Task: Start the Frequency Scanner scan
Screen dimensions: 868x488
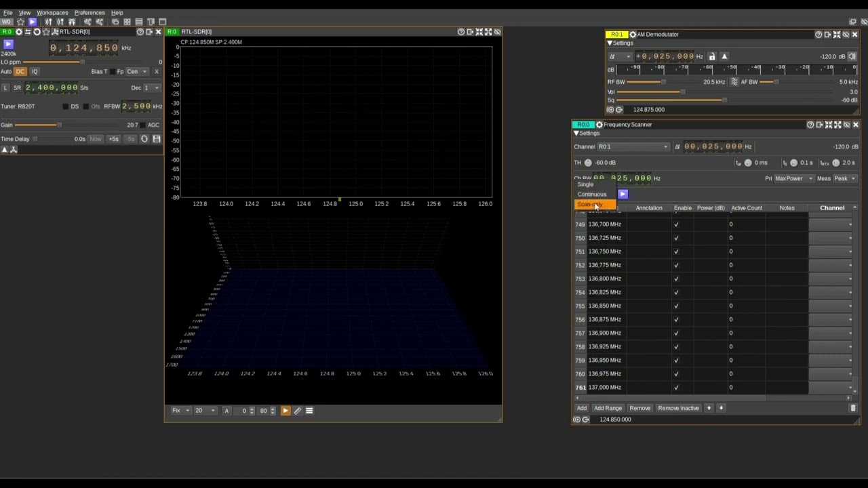Action: coord(623,195)
